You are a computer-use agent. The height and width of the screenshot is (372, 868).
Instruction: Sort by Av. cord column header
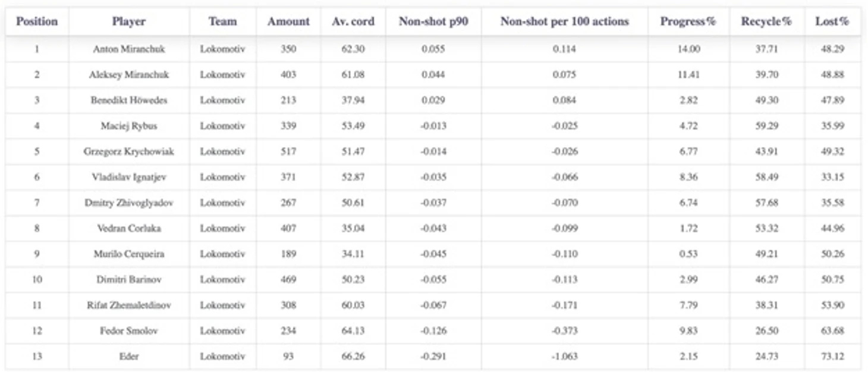click(x=353, y=22)
